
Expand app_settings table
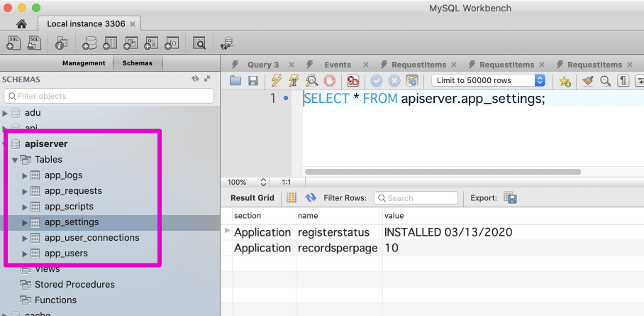point(25,222)
